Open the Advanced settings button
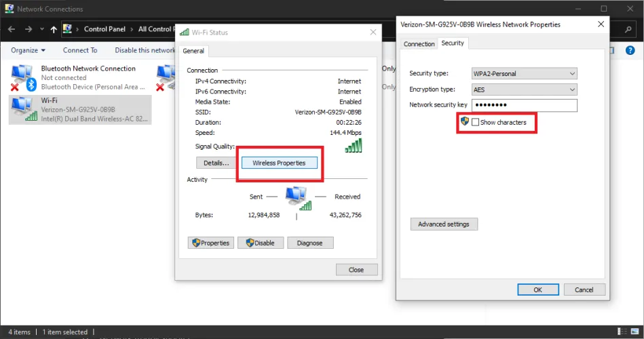644x339 pixels. tap(444, 224)
